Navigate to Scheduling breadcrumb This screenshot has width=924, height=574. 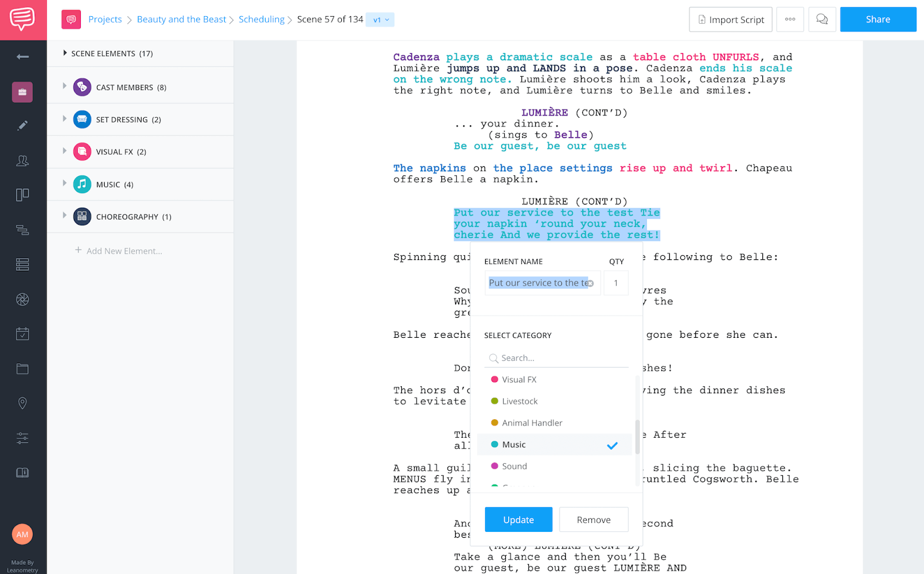[x=261, y=20]
